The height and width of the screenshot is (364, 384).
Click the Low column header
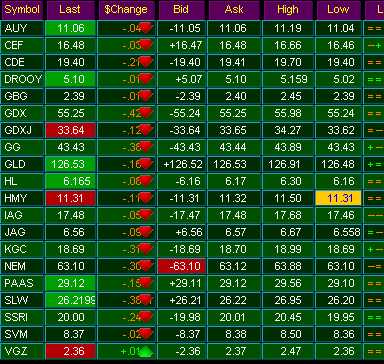tap(339, 10)
